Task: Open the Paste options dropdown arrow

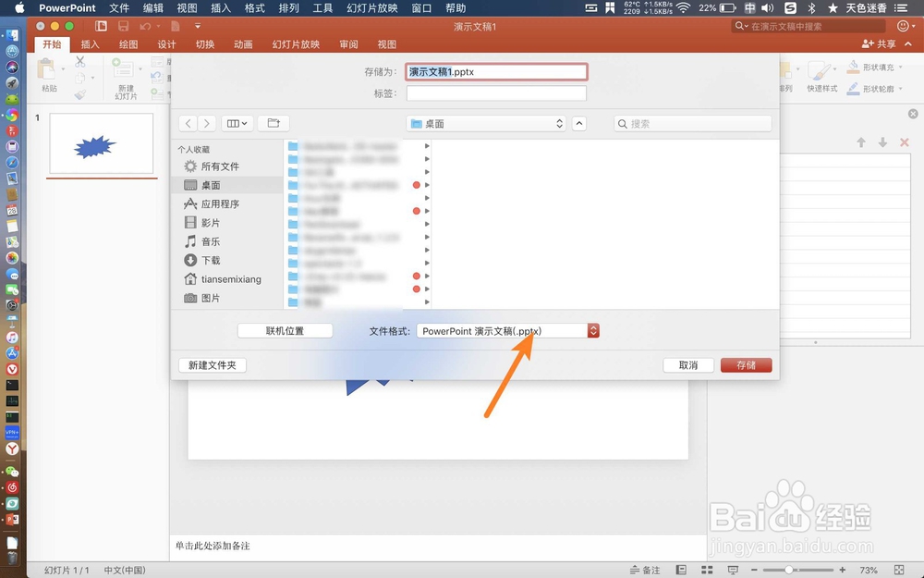Action: (63, 69)
